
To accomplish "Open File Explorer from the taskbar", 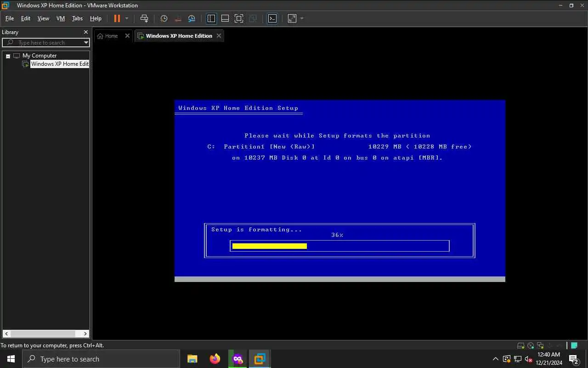I will pos(192,359).
